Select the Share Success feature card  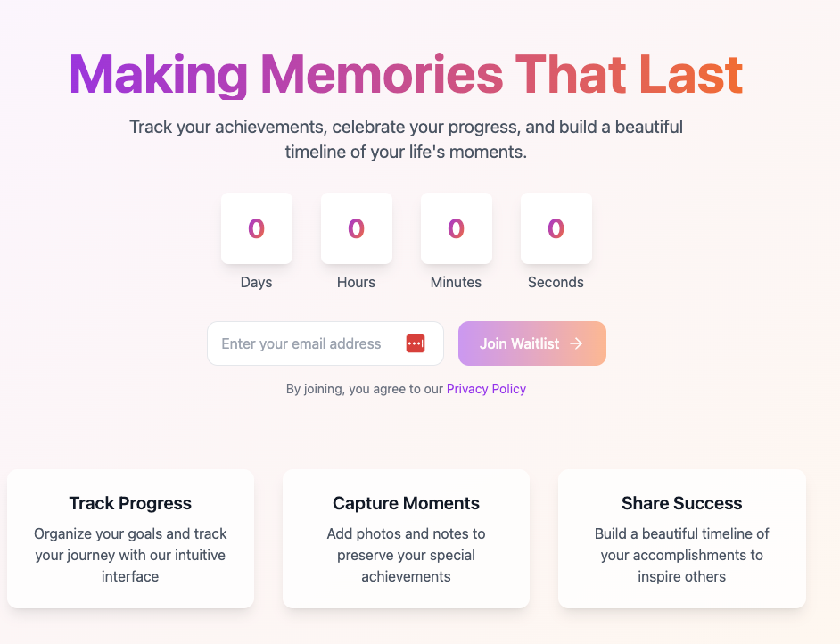[x=682, y=539]
